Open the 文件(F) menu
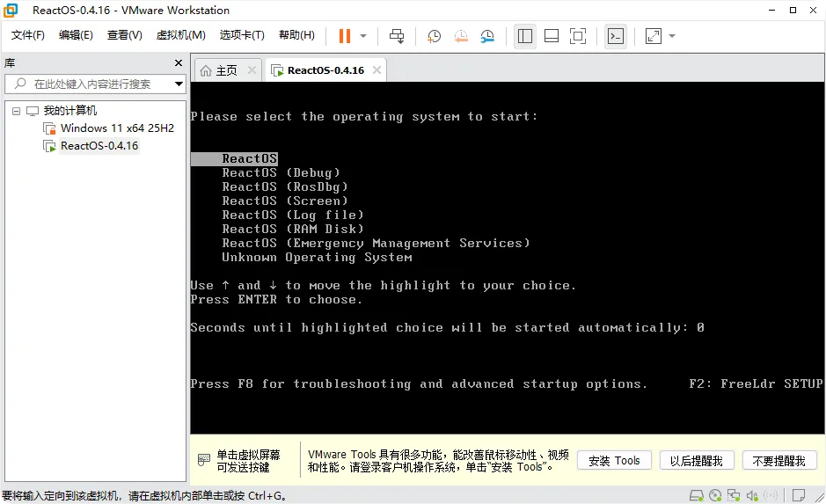 tap(28, 35)
